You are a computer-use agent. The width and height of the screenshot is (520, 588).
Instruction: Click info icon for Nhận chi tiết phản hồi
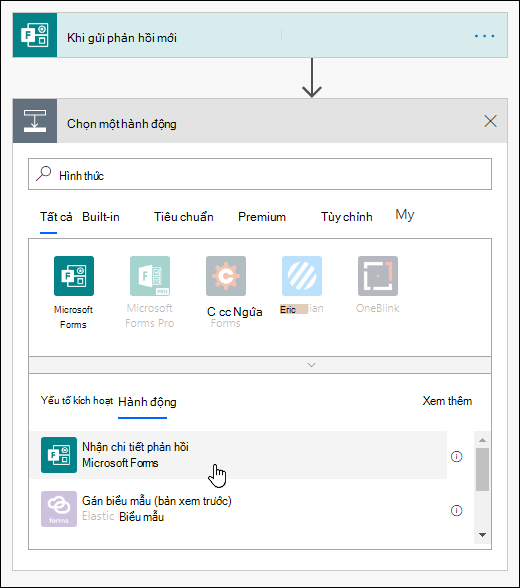coord(456,456)
